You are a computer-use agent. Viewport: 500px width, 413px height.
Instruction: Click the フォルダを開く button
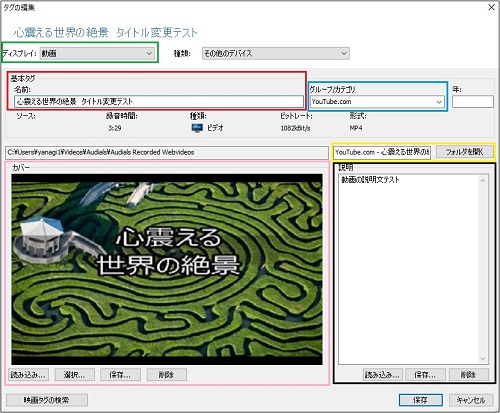click(x=464, y=152)
